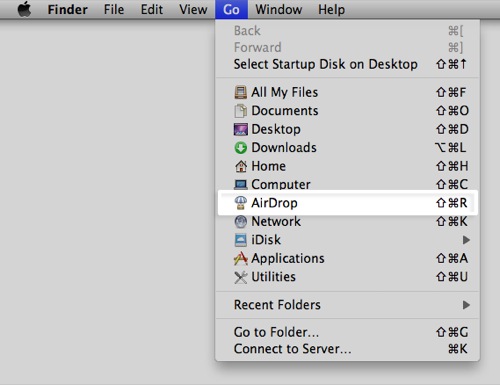Open the Window menu
Image resolution: width=500 pixels, height=385 pixels.
279,9
